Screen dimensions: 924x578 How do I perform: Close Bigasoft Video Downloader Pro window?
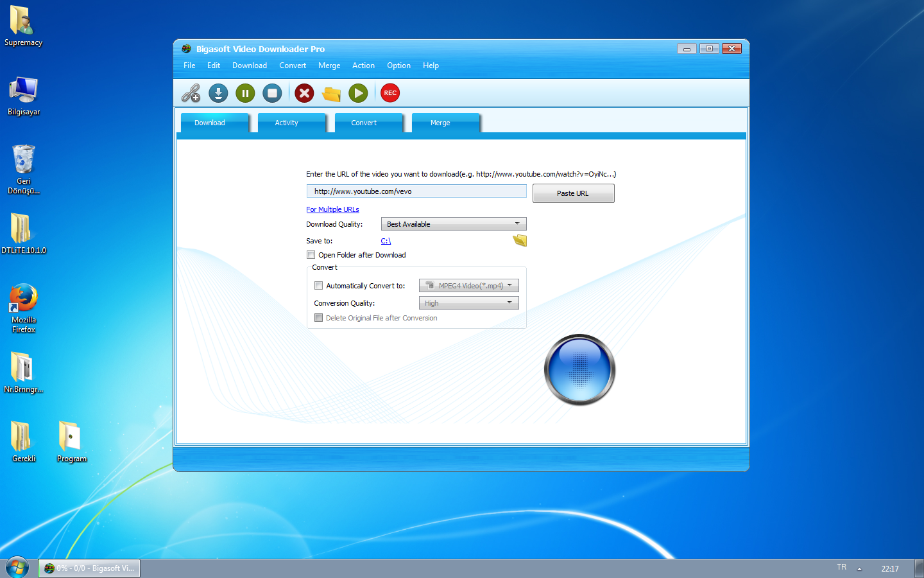coord(732,48)
